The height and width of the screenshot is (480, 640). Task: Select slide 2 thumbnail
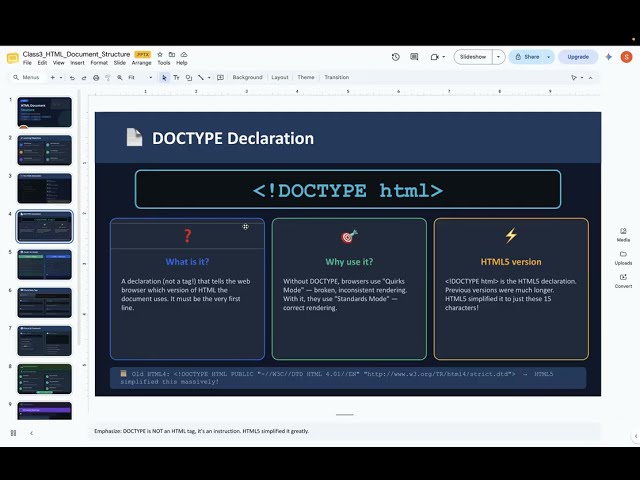pos(44,150)
